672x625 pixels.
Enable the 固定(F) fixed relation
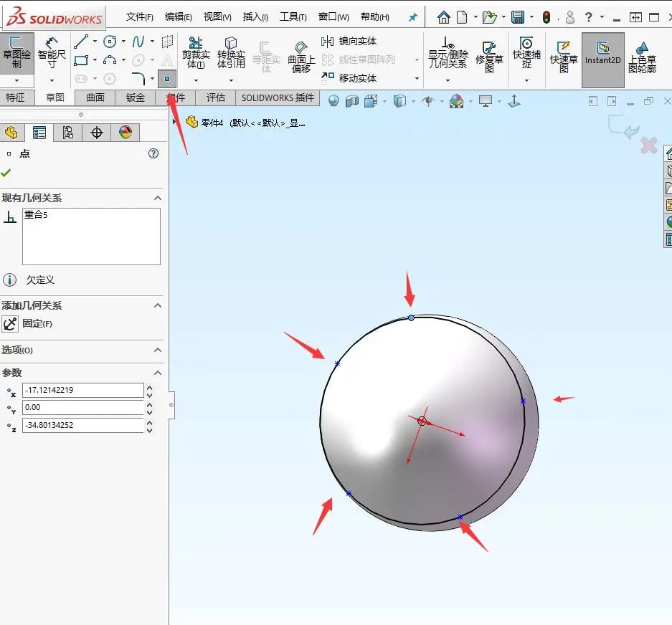pos(9,323)
